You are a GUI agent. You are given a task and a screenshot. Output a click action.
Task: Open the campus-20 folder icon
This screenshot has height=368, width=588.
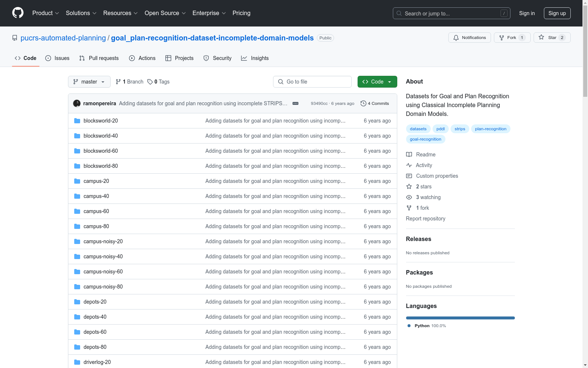pos(77,181)
